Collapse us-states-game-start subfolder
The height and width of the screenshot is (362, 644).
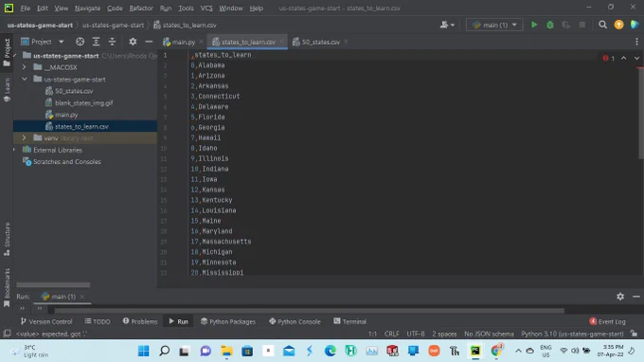[25, 79]
